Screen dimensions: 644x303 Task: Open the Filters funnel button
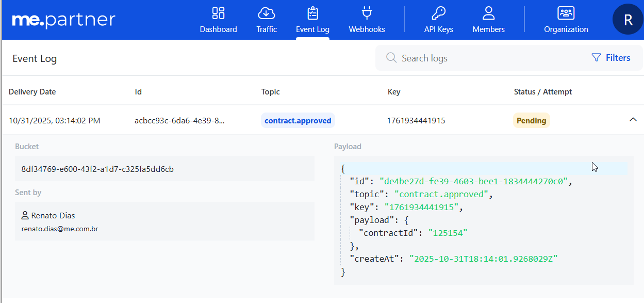coord(610,58)
